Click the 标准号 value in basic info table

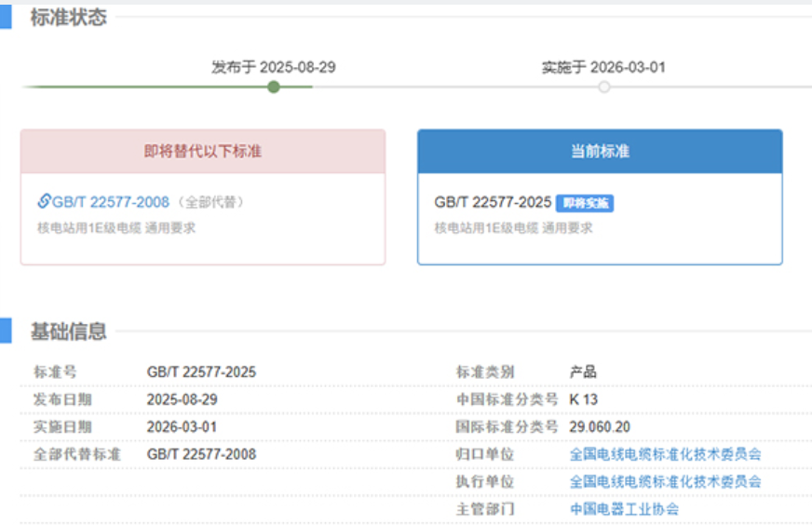tap(201, 372)
